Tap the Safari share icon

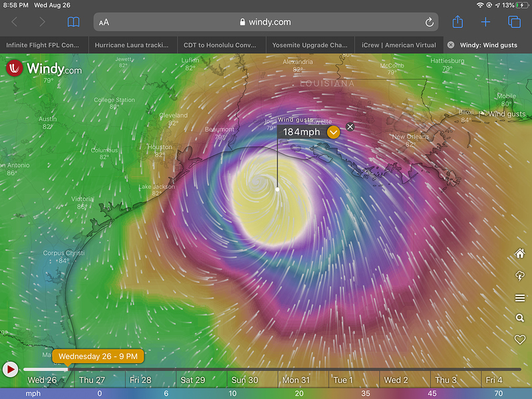click(x=458, y=22)
